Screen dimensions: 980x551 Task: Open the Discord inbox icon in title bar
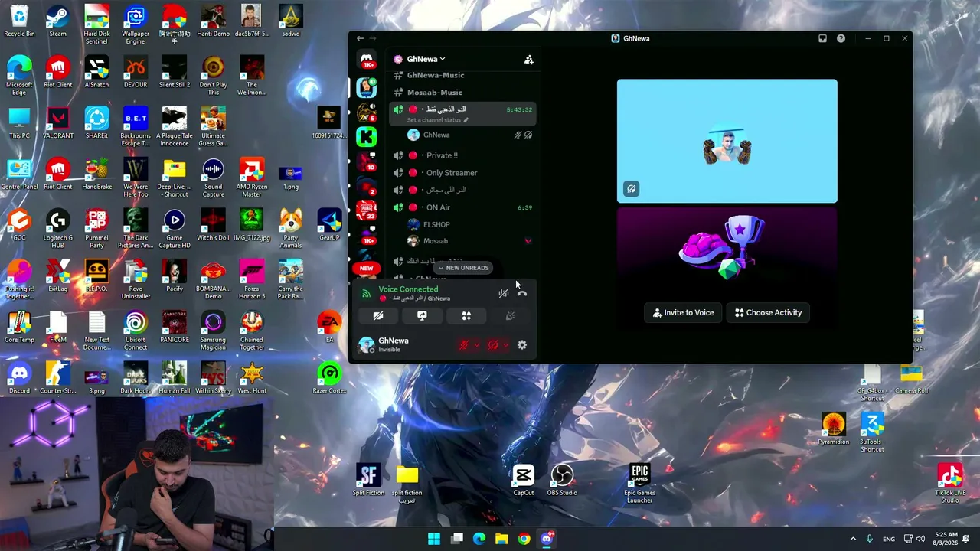click(x=822, y=38)
